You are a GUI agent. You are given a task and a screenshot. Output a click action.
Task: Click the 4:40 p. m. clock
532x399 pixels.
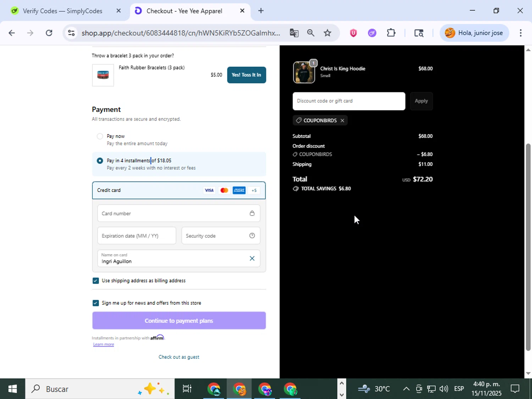point(487,384)
